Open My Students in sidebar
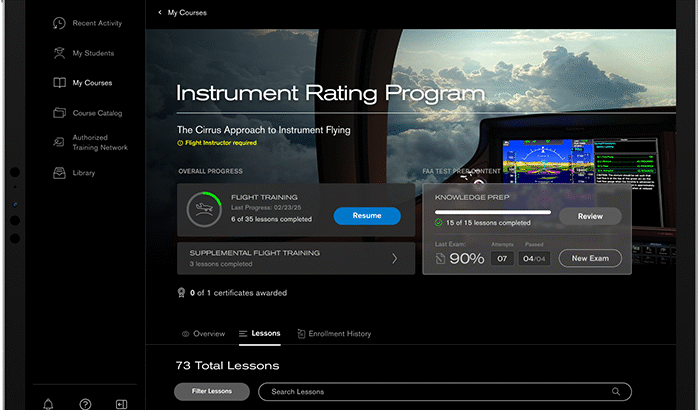 83,53
